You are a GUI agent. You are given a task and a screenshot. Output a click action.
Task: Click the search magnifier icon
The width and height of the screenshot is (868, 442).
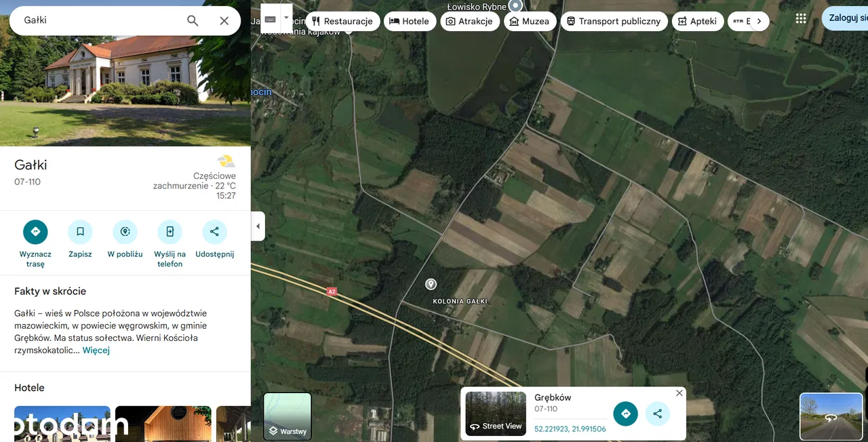pos(193,21)
